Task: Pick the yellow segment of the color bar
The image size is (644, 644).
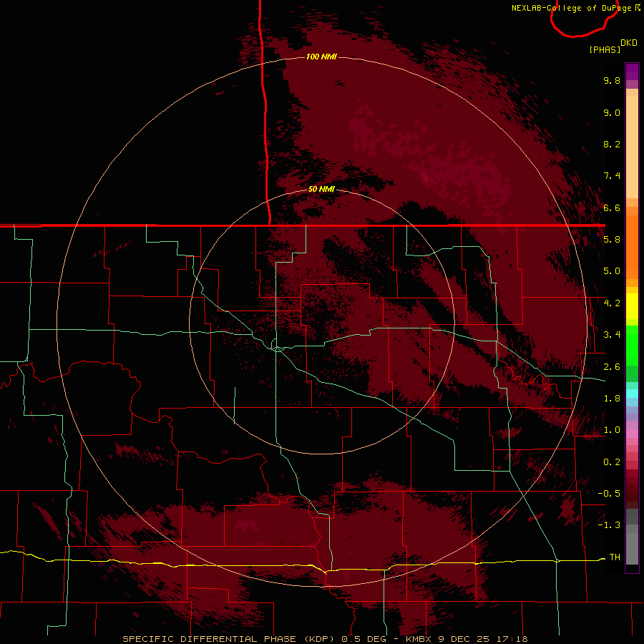Action: pyautogui.click(x=632, y=306)
